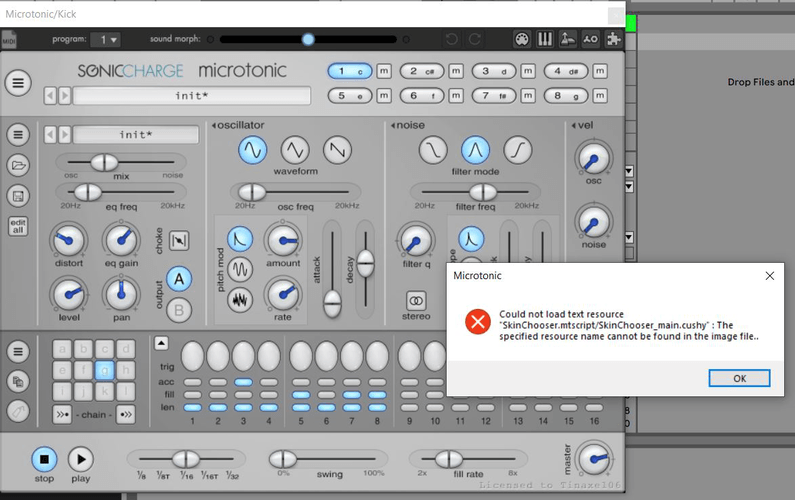Image resolution: width=795 pixels, height=500 pixels.
Task: Select low-pass noise filter mode
Action: (x=433, y=150)
